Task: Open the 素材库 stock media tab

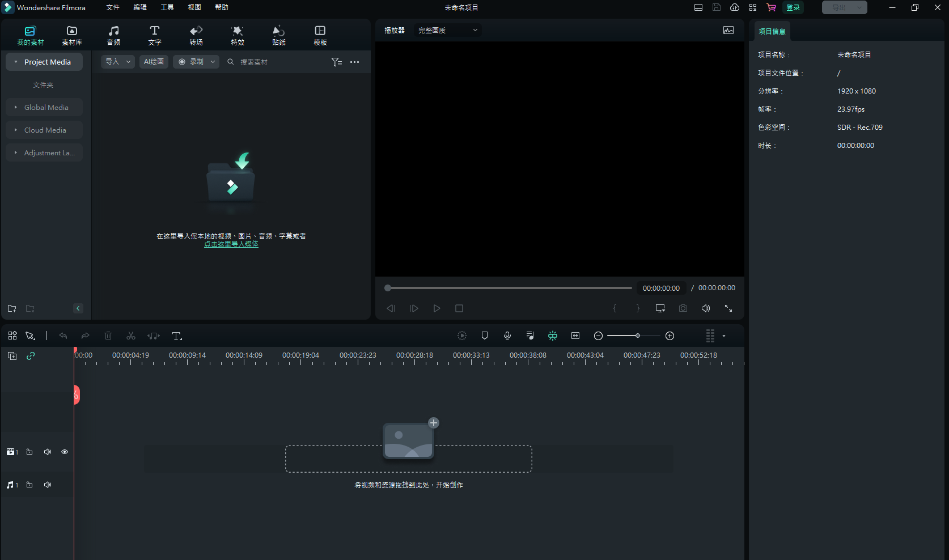Action: pos(72,35)
